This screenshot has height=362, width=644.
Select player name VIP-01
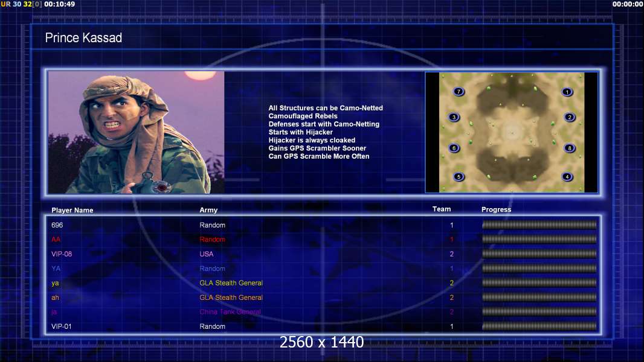coord(61,326)
